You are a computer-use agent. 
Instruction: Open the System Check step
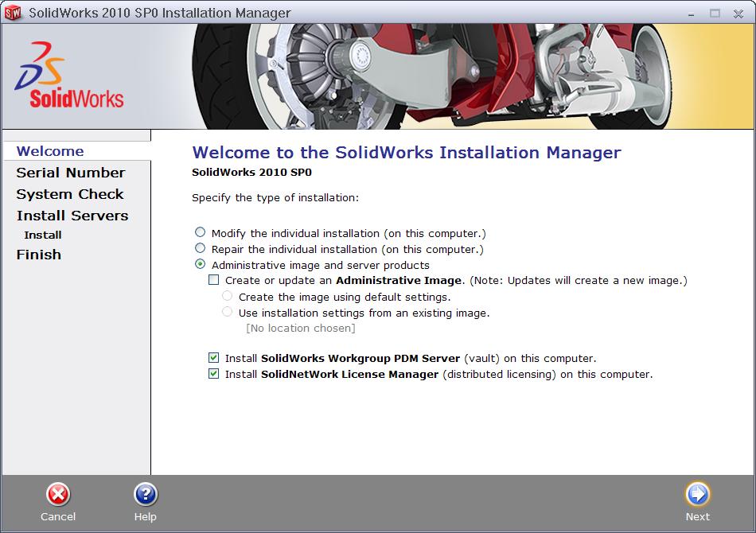pos(70,194)
